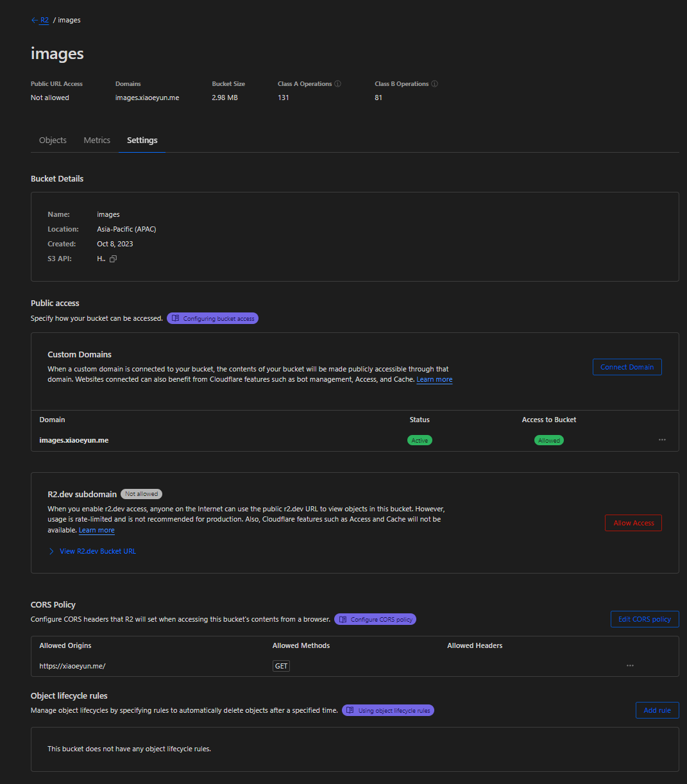Open the Configure CORS policy documentation badge
The height and width of the screenshot is (784, 687).
(x=375, y=619)
